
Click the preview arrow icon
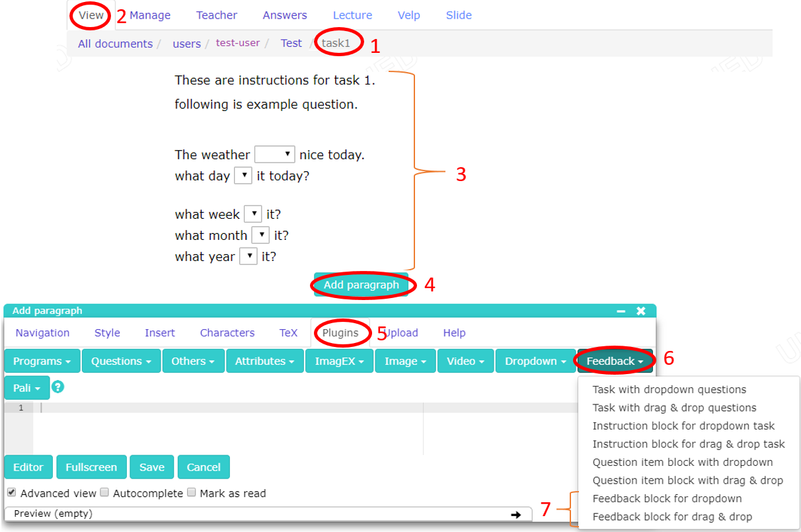515,514
